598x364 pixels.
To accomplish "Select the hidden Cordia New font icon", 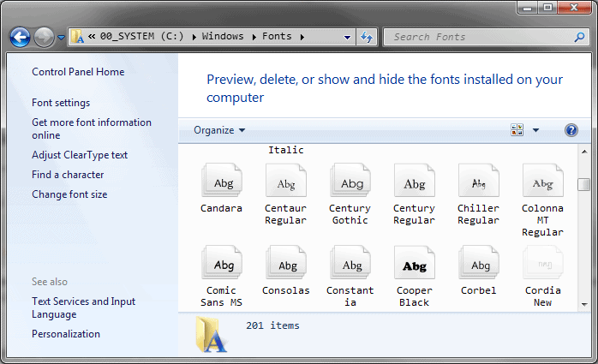I will pos(543,262).
